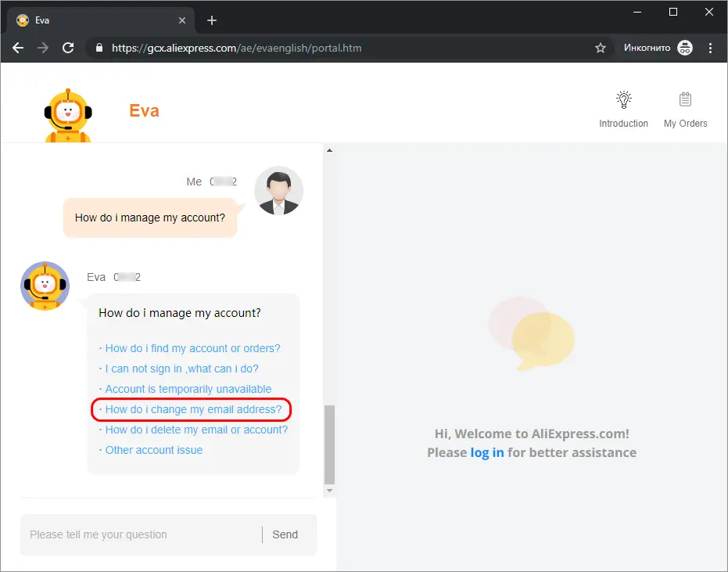Viewport: 728px width, 572px height.
Task: Select 'Other account issue' link
Action: tap(154, 450)
